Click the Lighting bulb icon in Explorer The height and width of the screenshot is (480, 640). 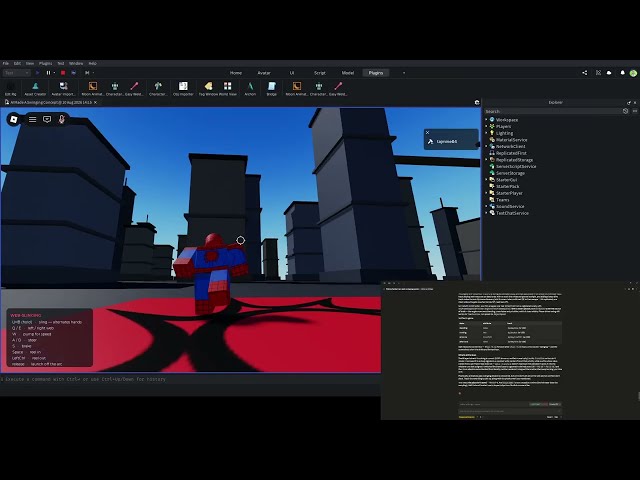click(x=492, y=133)
